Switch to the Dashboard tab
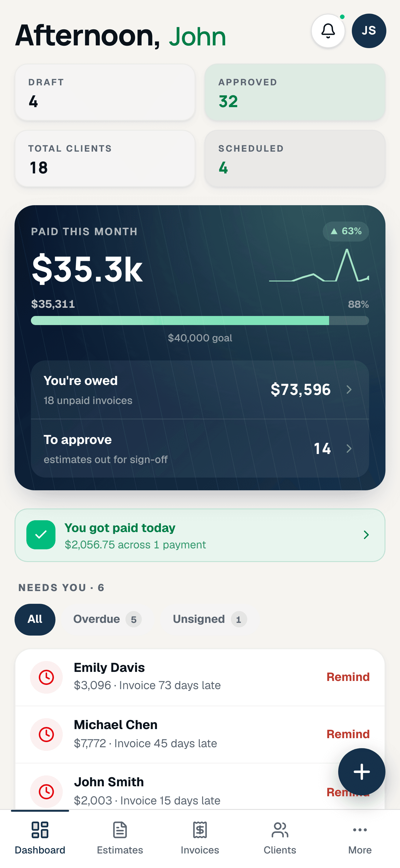 [x=40, y=838]
